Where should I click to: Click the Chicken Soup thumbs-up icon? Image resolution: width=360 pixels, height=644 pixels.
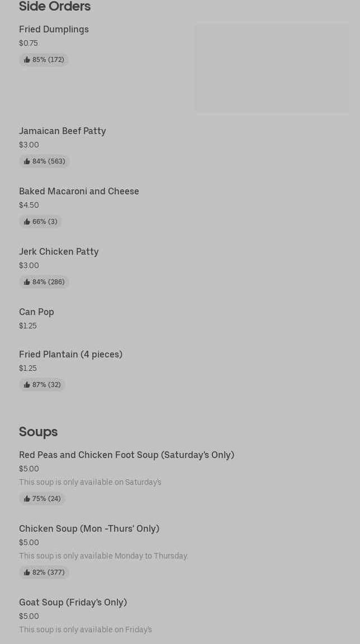(27, 573)
